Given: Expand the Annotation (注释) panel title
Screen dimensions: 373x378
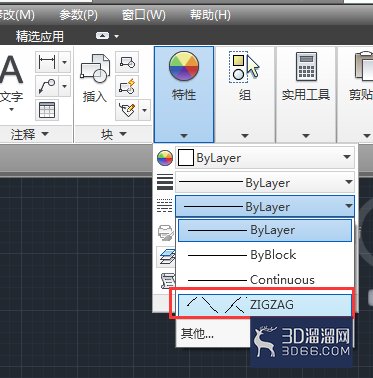Looking at the screenshot, I should pos(29,135).
